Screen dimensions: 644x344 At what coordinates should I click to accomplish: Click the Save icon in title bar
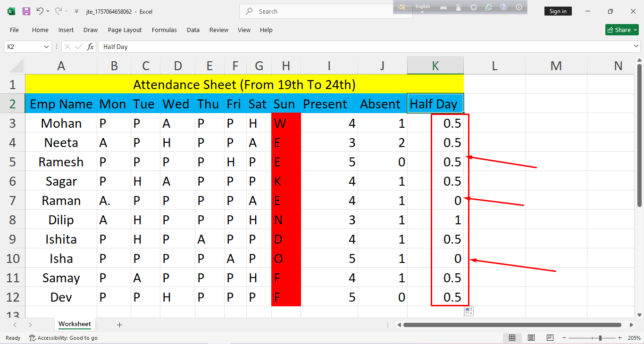pos(26,11)
